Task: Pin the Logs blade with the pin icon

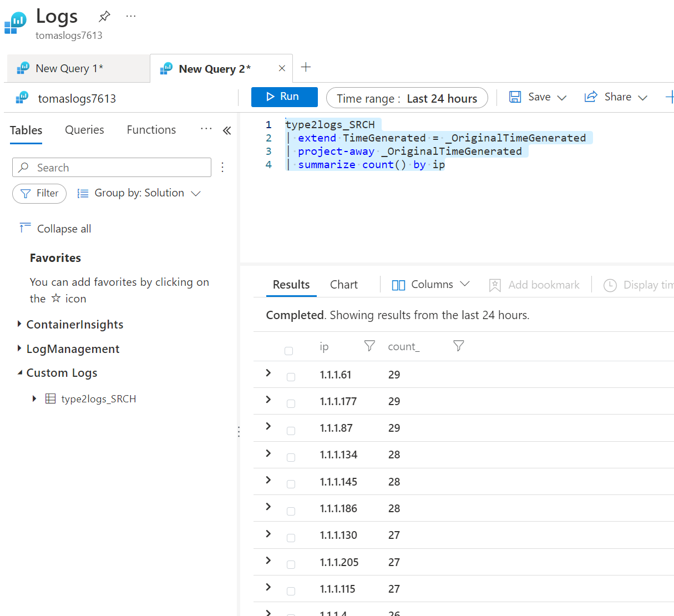Action: coord(104,17)
